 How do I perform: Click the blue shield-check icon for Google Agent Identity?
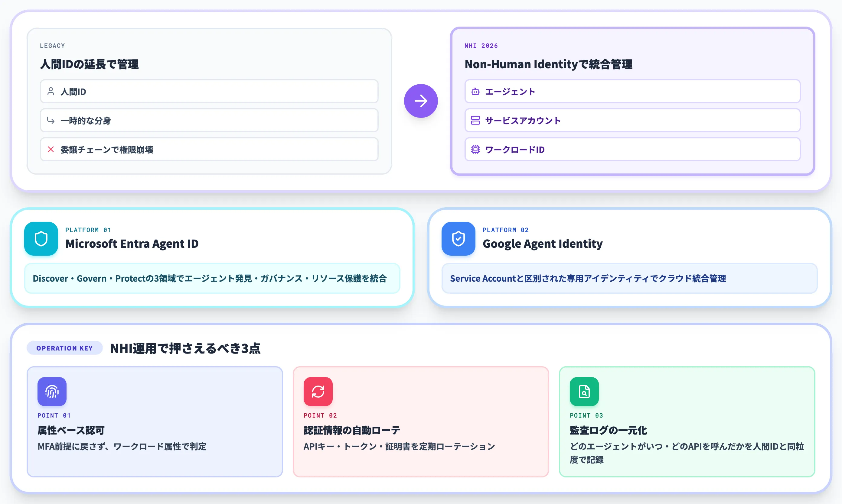[x=458, y=238]
